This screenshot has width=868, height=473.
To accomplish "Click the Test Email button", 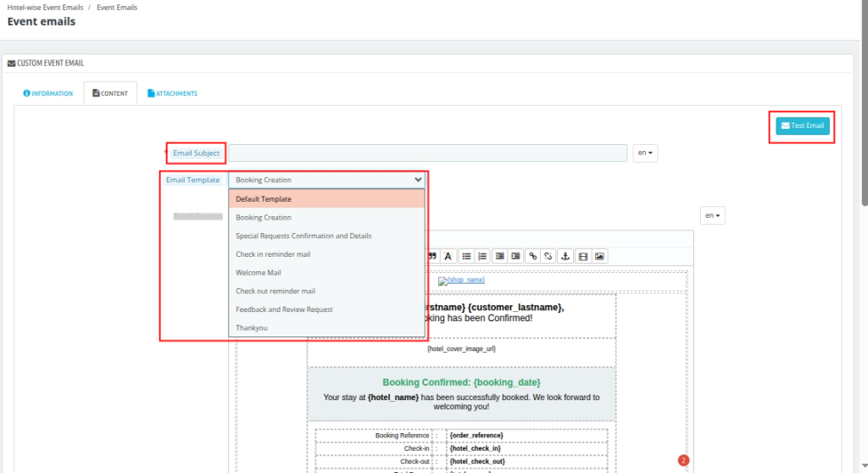I will tap(802, 126).
